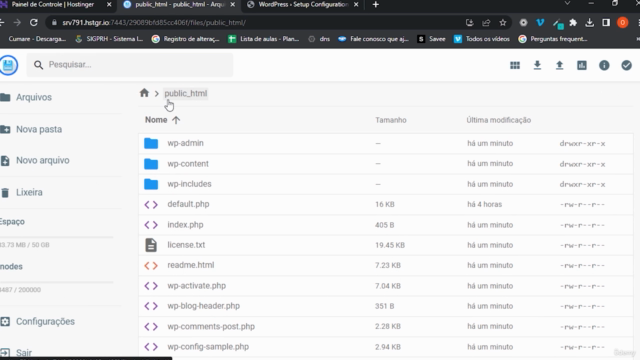Click public_html in the breadcrumb
Viewport: 640px width, 360px height.
[186, 93]
